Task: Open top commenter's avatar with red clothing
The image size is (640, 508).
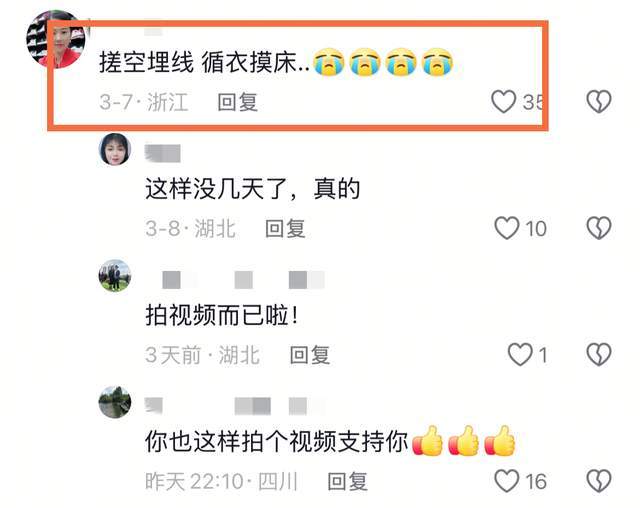Action: click(x=56, y=39)
